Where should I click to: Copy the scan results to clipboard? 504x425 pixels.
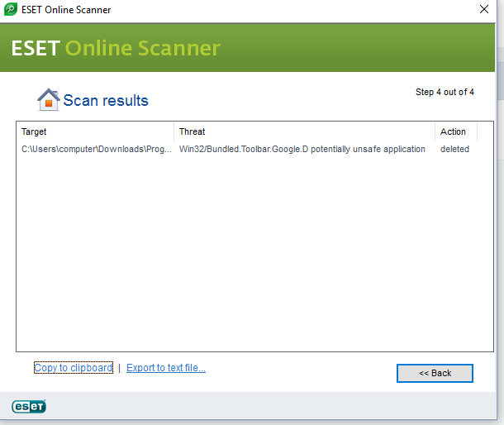coord(74,368)
